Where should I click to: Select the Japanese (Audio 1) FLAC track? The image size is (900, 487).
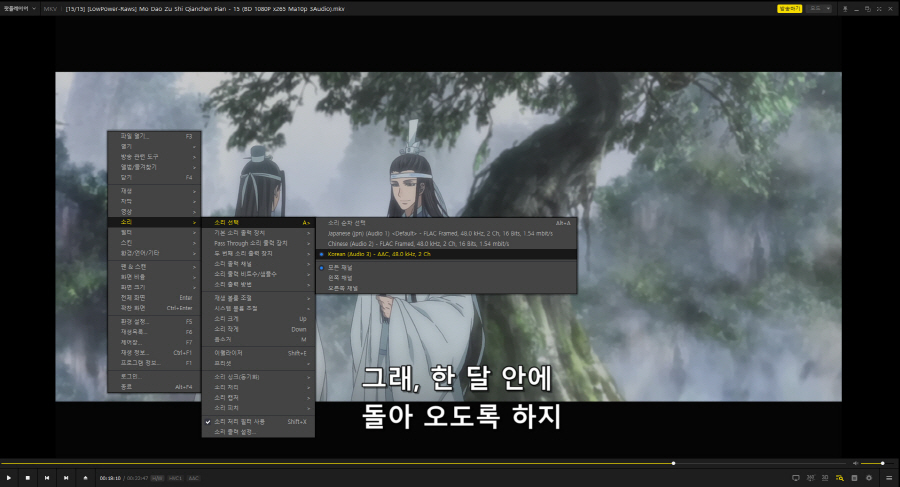click(418, 233)
